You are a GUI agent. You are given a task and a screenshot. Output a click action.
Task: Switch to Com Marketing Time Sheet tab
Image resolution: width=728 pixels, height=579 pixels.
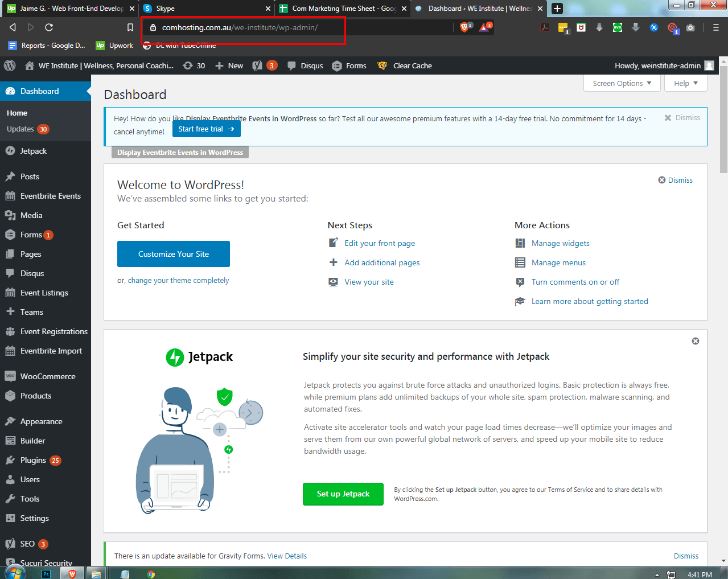tap(344, 9)
